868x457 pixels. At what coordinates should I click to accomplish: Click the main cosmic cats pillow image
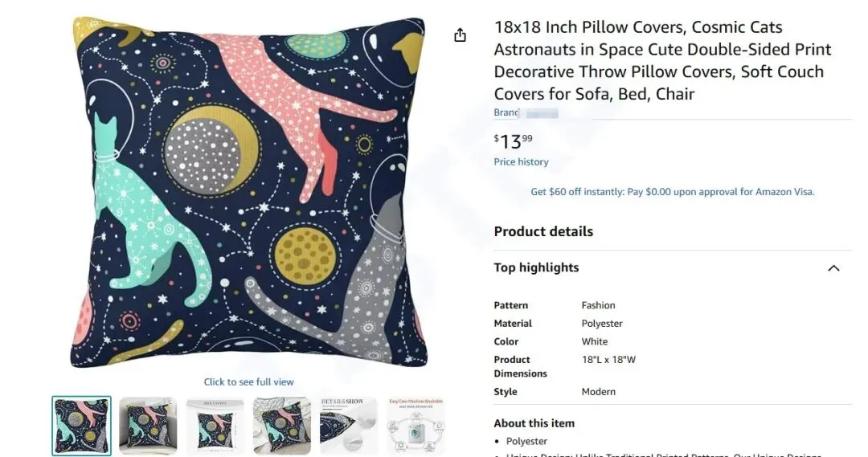pyautogui.click(x=248, y=193)
